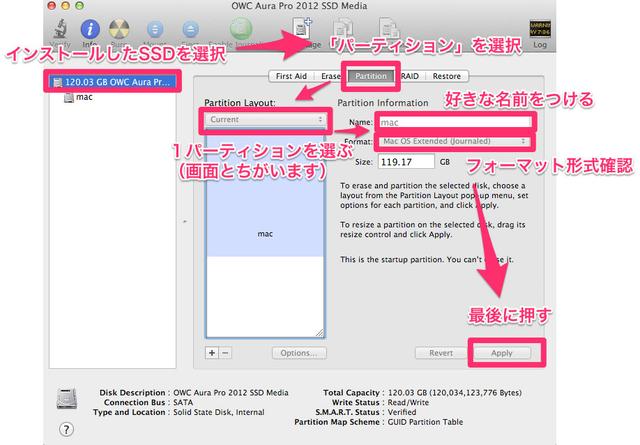Screen dimensions: 640x445
Task: Click the Size field showing 119.17
Action: 405,161
